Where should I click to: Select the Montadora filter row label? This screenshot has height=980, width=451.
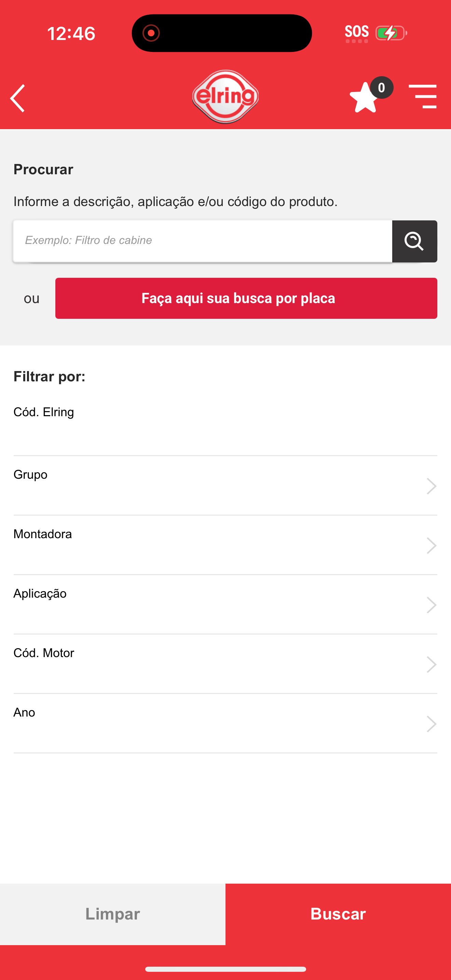click(43, 534)
